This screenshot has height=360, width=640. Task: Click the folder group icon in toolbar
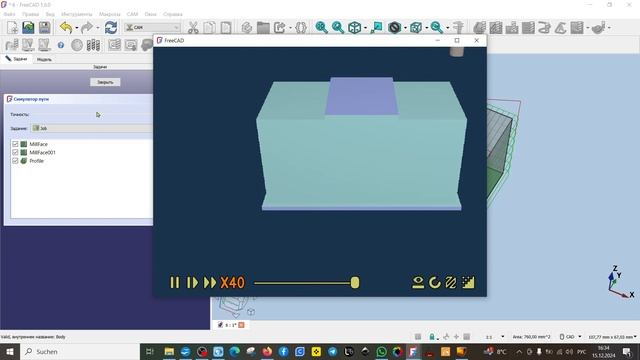pos(263,27)
